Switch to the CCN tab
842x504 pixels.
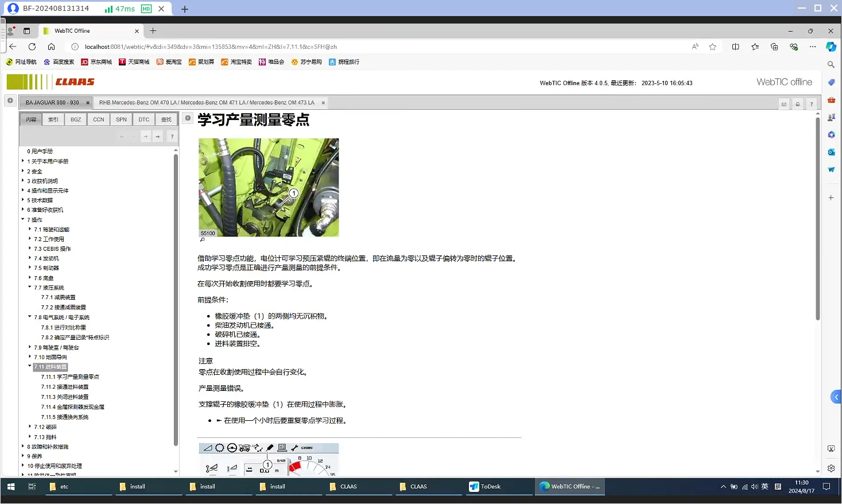(99, 119)
